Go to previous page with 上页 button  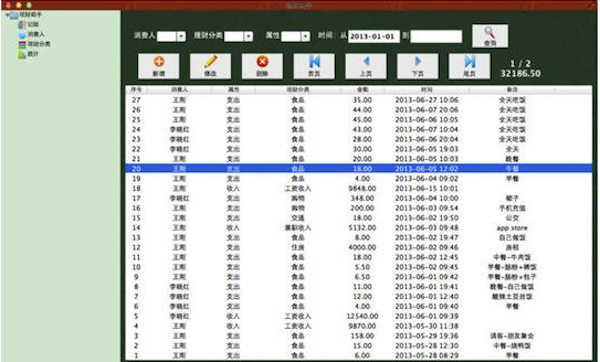point(366,66)
